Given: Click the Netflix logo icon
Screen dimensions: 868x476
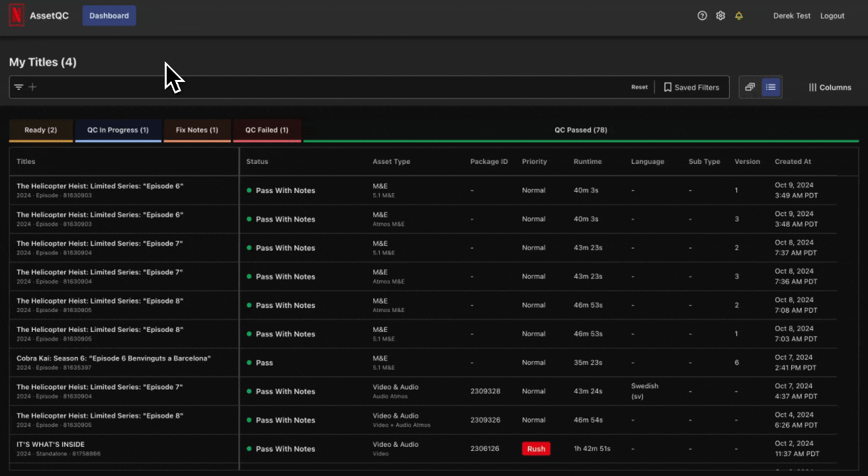Looking at the screenshot, I should click(x=17, y=16).
